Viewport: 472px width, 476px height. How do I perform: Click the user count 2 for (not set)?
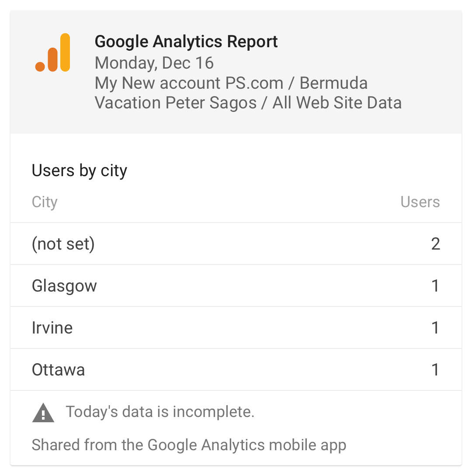coord(436,244)
